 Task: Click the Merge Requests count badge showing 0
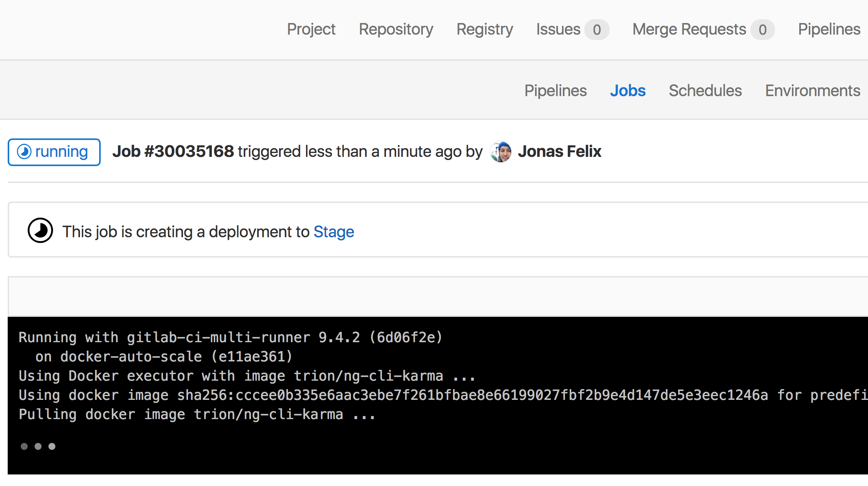tap(765, 29)
